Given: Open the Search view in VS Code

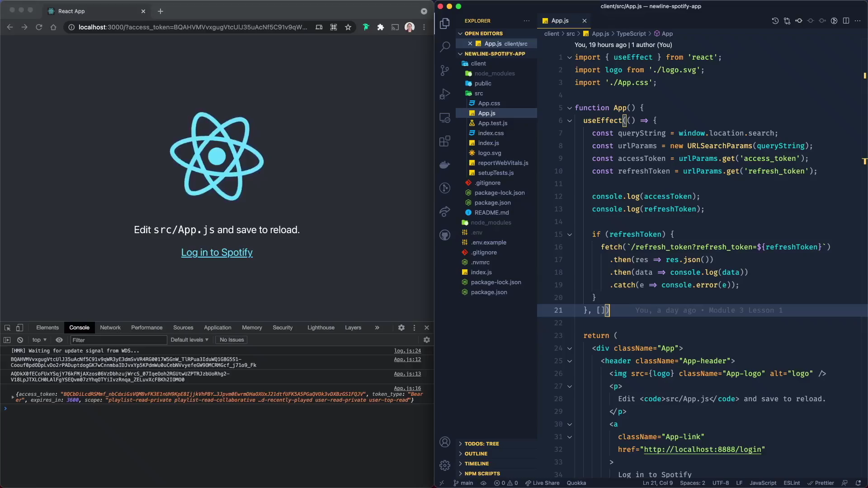Looking at the screenshot, I should [445, 47].
